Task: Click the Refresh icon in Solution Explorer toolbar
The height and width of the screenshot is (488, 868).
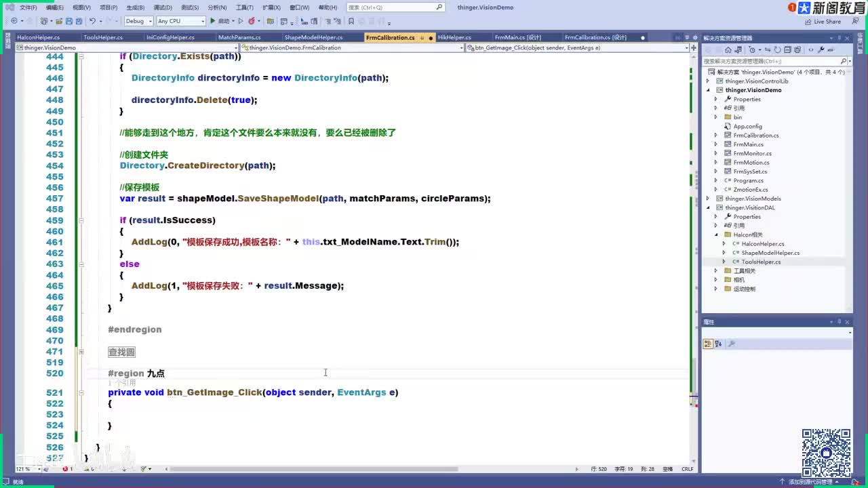Action: (777, 49)
